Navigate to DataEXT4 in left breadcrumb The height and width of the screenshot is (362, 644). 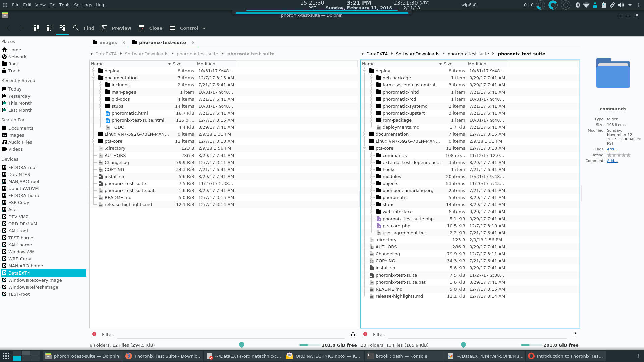click(106, 54)
